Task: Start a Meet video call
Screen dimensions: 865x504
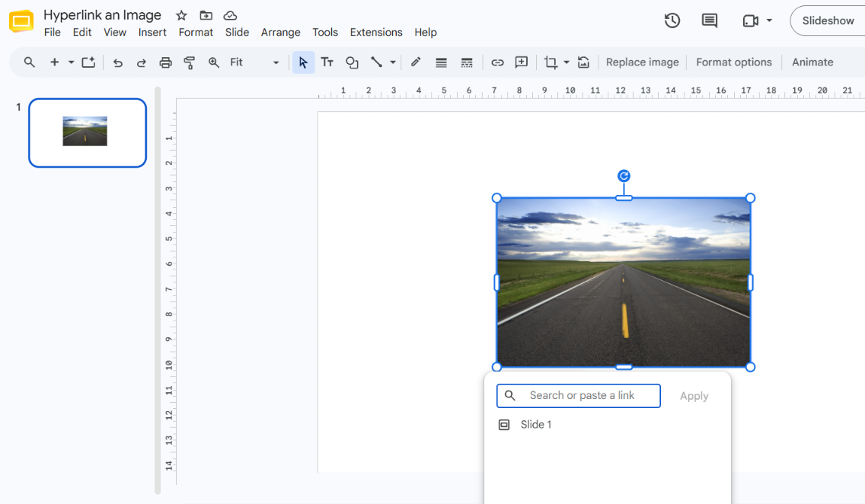Action: point(750,21)
